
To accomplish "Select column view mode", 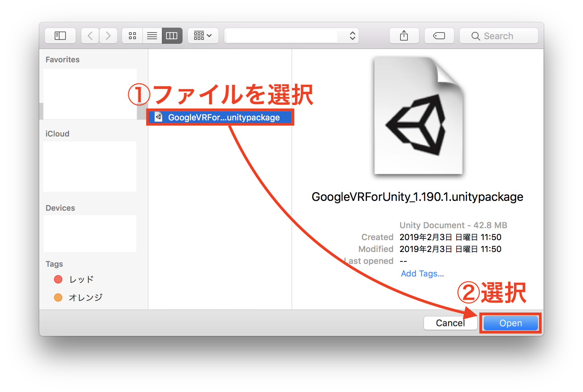I will tap(172, 36).
